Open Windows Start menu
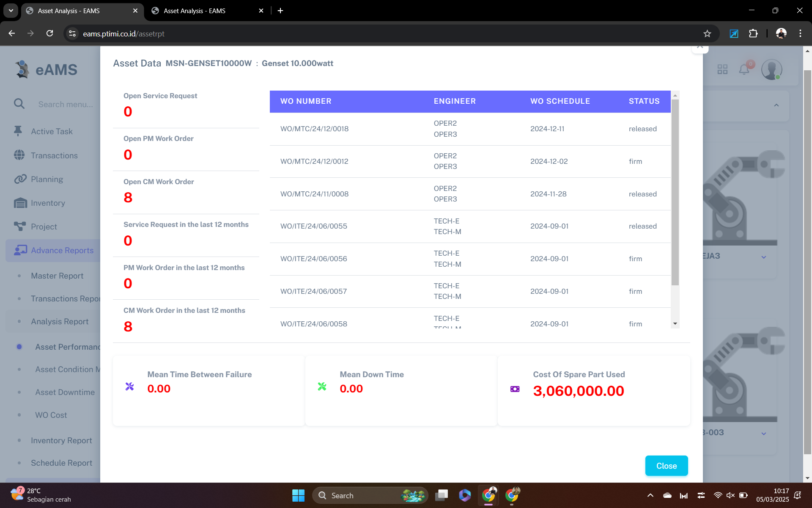 [x=298, y=495]
